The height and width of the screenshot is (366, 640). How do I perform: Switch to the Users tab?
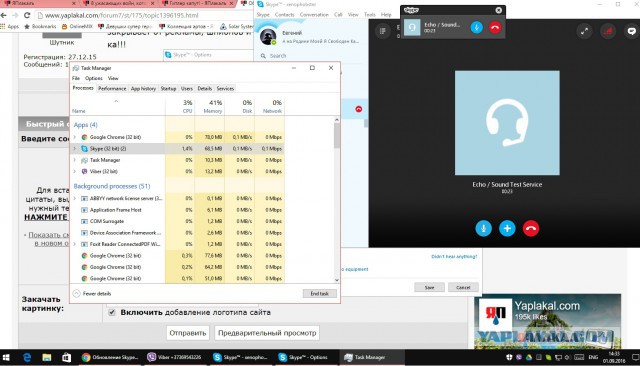click(x=187, y=89)
